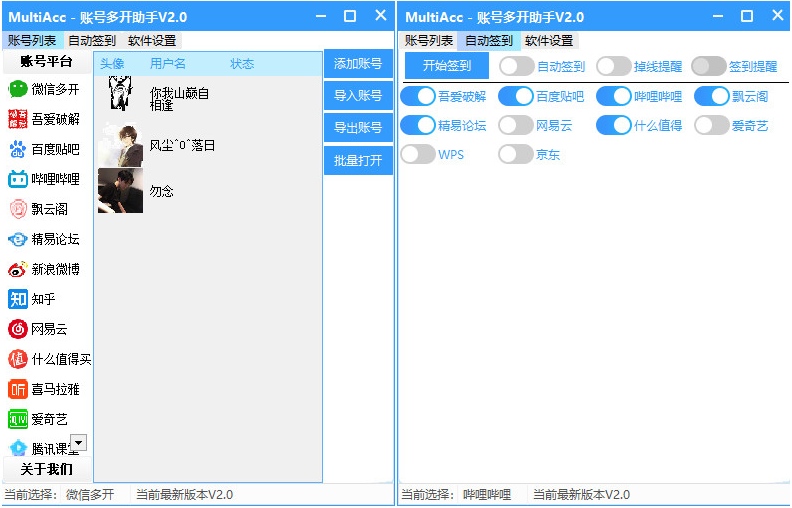
Task: Close the right MultiAcc window
Action: 778,16
